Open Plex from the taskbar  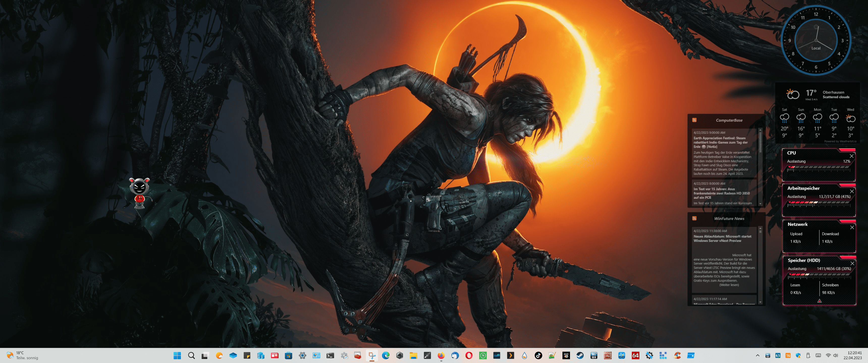point(510,356)
